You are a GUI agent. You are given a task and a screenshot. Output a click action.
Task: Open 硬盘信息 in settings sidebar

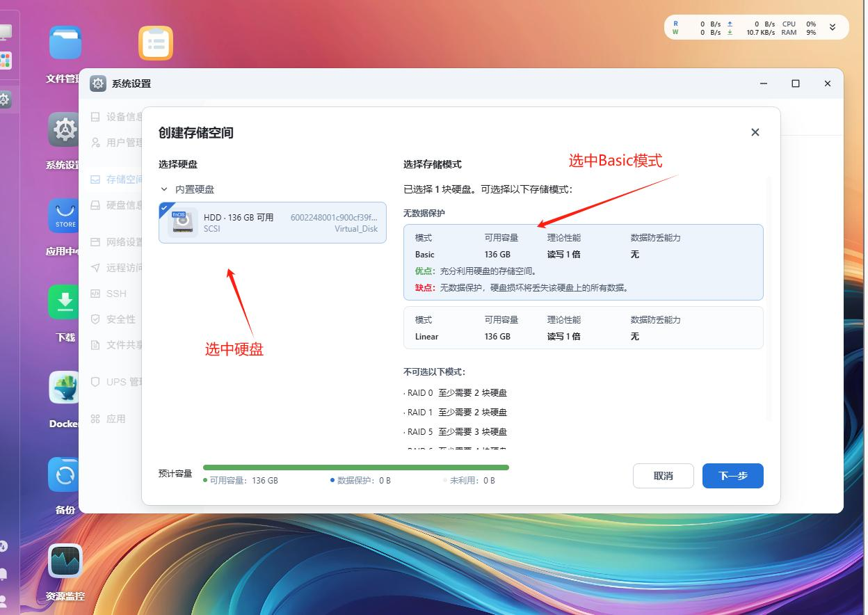117,205
